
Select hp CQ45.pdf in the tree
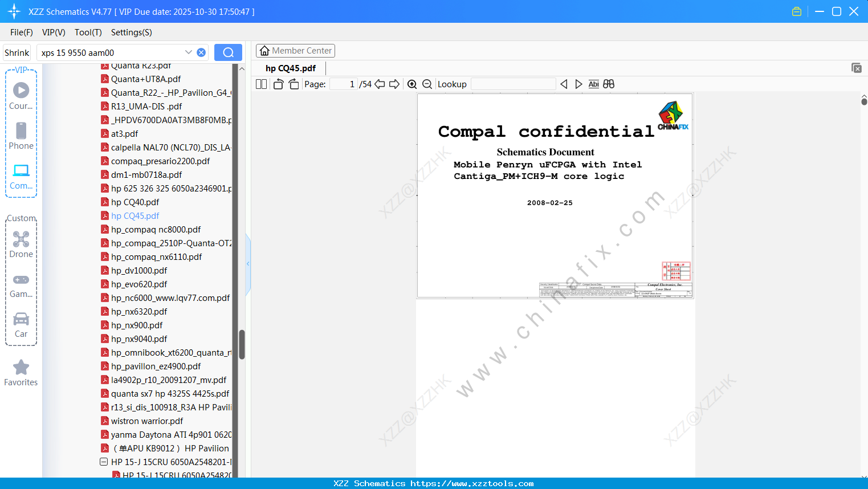[135, 216]
